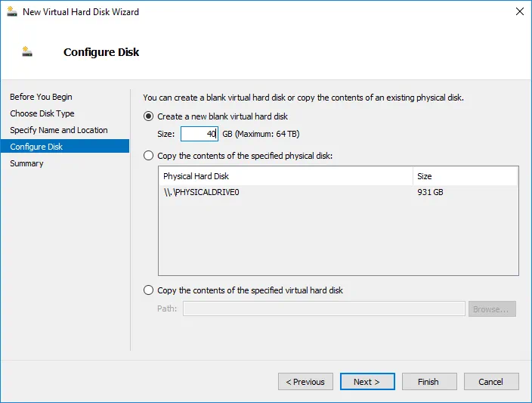Go back with the Previous button
Image resolution: width=532 pixels, height=403 pixels.
point(305,382)
